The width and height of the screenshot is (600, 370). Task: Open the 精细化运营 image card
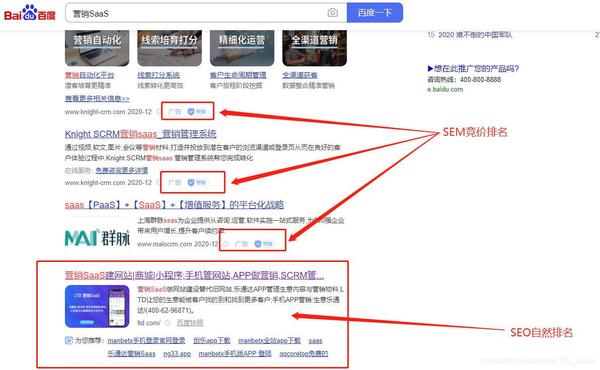(242, 48)
